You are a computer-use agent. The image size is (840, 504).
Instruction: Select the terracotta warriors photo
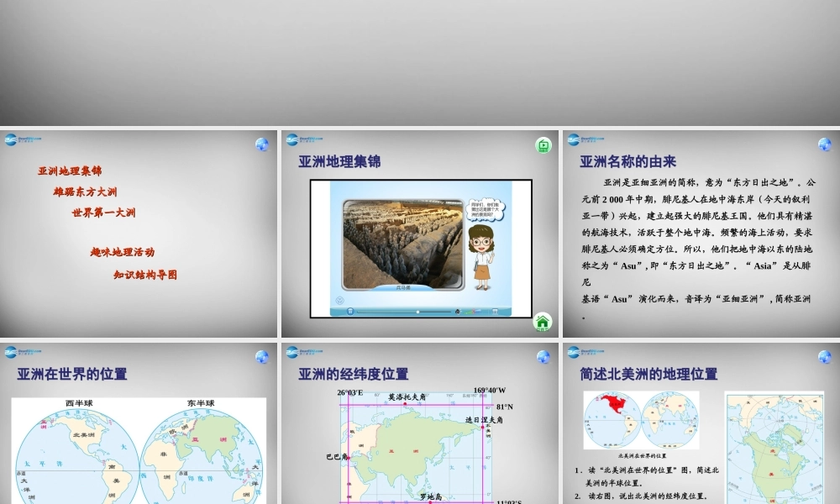tap(403, 244)
